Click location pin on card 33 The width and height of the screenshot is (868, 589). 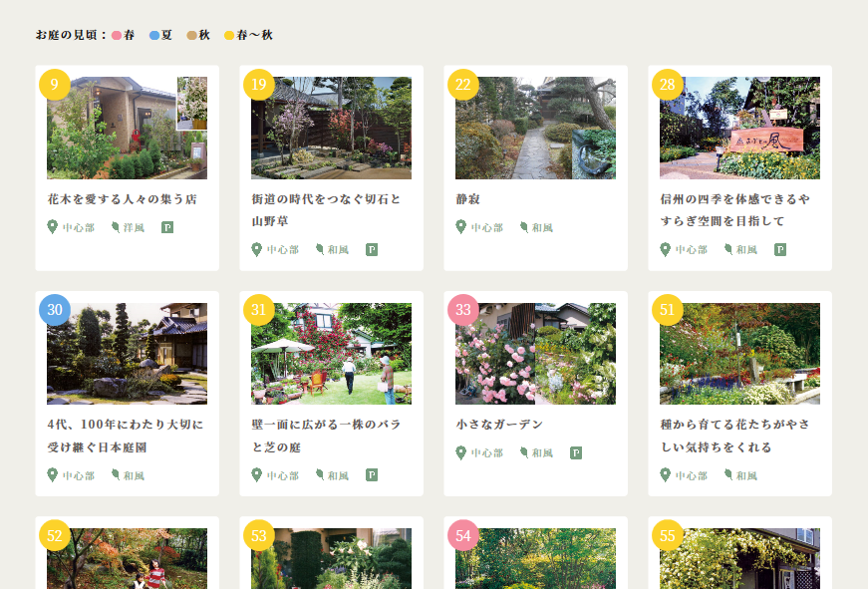460,452
